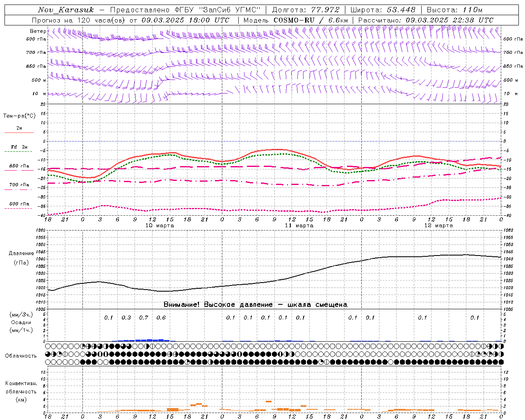Click the Давление pressure panel label
The width and height of the screenshot is (525, 420).
pos(21,253)
